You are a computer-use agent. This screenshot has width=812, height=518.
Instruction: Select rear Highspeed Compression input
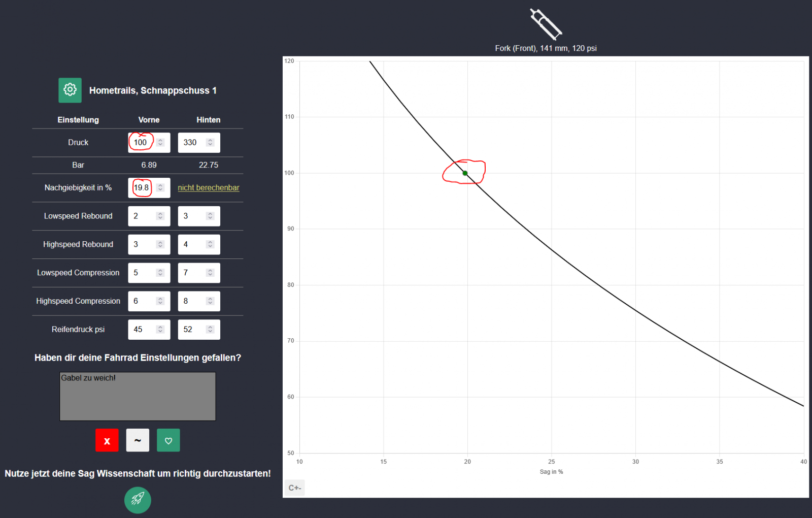click(193, 301)
